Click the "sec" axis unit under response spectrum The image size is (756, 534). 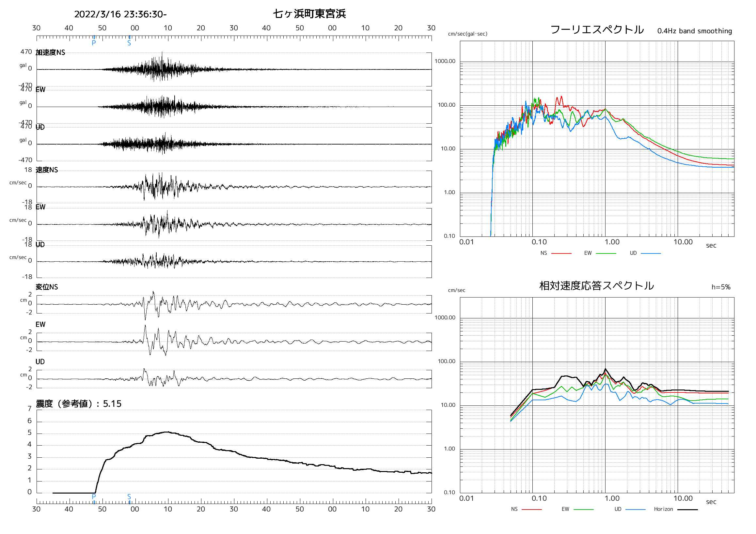pyautogui.click(x=711, y=502)
